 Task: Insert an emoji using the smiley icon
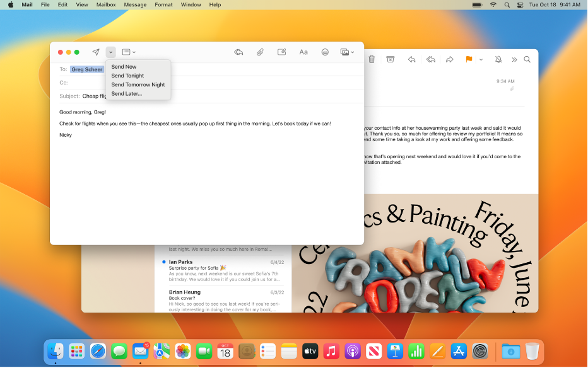[x=326, y=52]
